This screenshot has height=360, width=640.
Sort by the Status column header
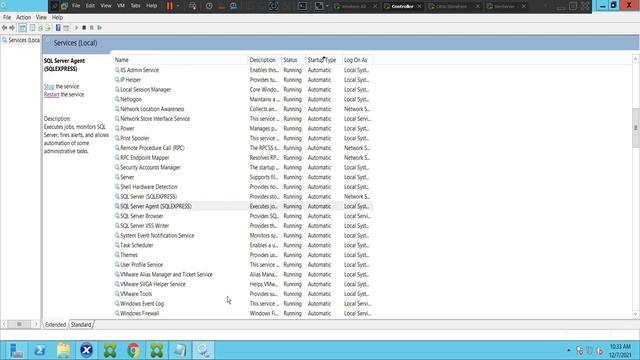point(293,60)
